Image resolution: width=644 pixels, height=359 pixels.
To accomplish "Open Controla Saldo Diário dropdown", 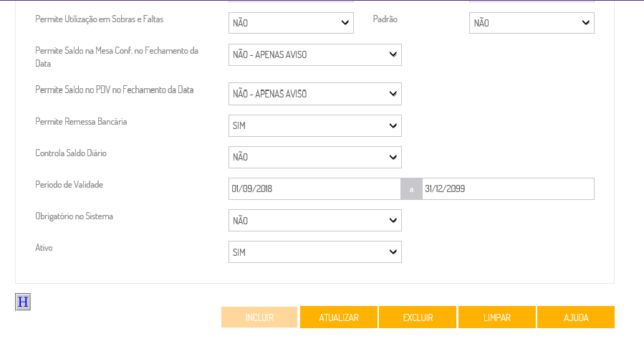I will coord(314,157).
